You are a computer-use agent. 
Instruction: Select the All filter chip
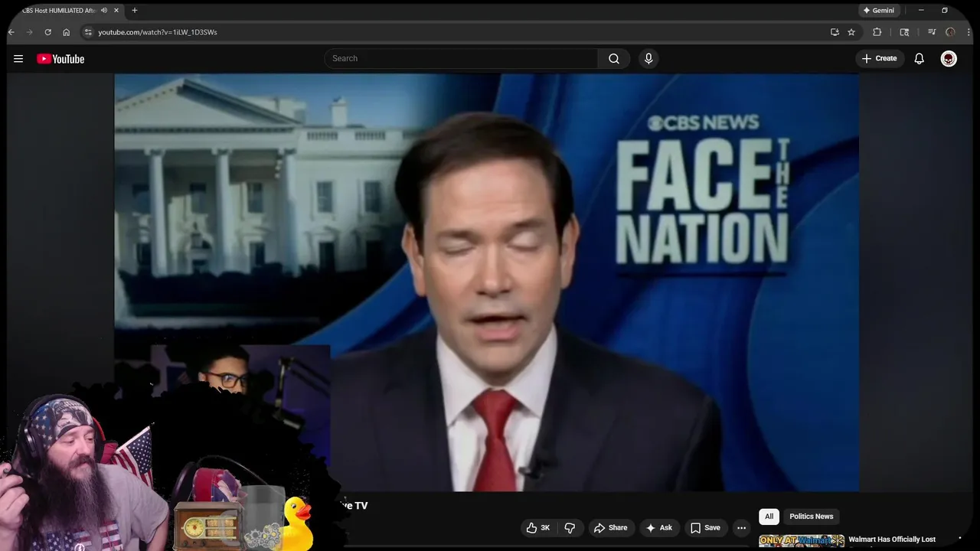(769, 516)
